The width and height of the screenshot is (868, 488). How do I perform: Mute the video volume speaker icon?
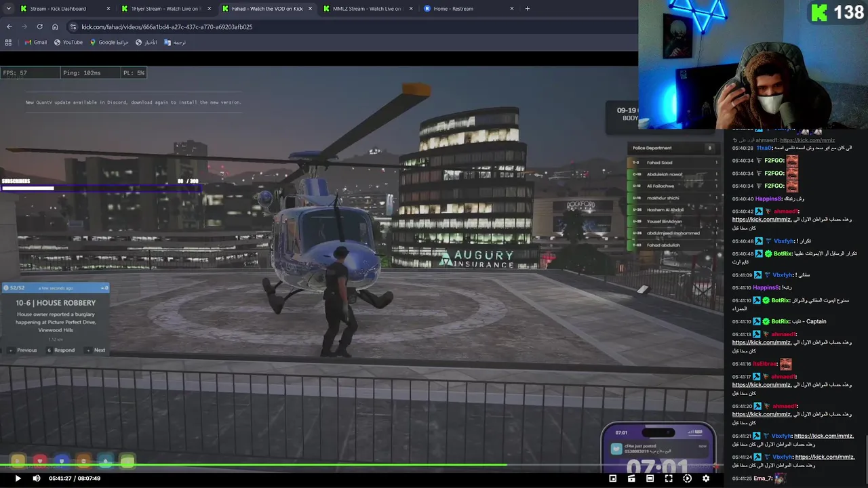[37, 479]
